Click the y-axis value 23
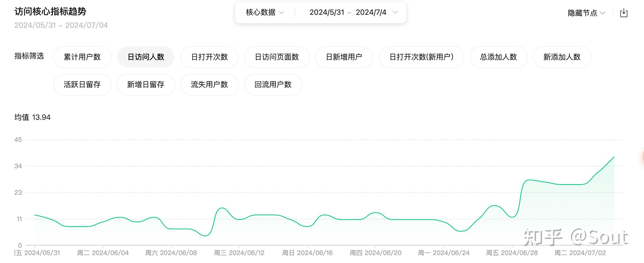644x263 pixels. point(18,193)
